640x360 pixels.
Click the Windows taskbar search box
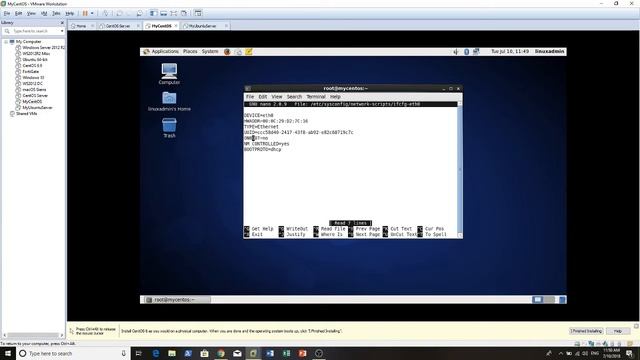pyautogui.click(x=73, y=353)
